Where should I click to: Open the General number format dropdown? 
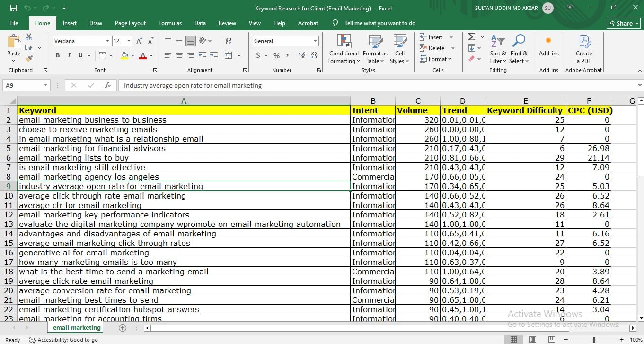point(315,41)
